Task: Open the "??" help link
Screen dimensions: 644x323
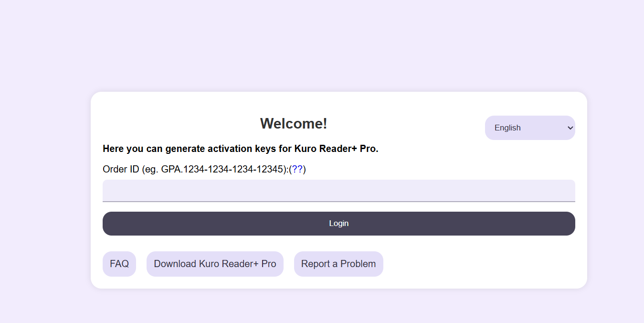Action: point(297,169)
